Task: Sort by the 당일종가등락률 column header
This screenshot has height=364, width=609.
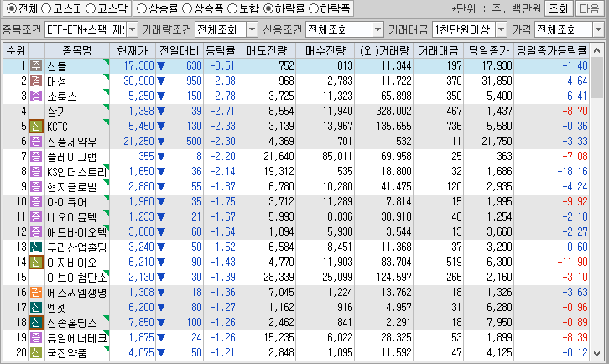Action: (551, 50)
